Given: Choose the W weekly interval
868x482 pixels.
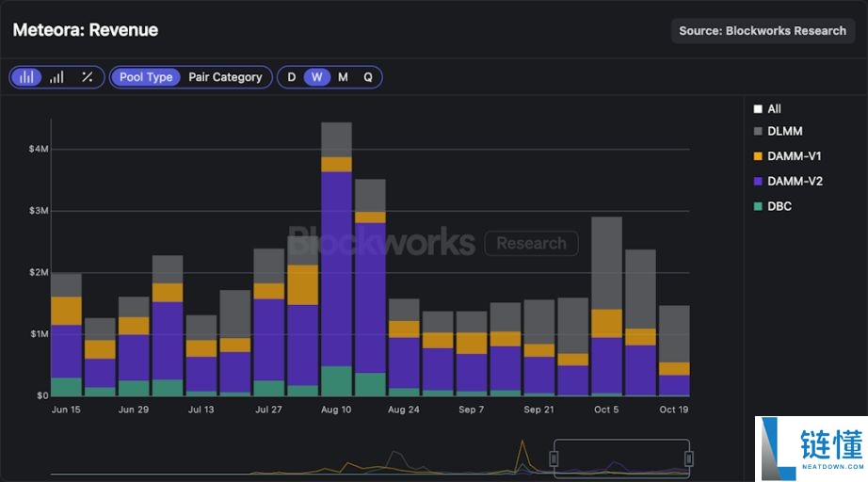Looking at the screenshot, I should tap(316, 77).
